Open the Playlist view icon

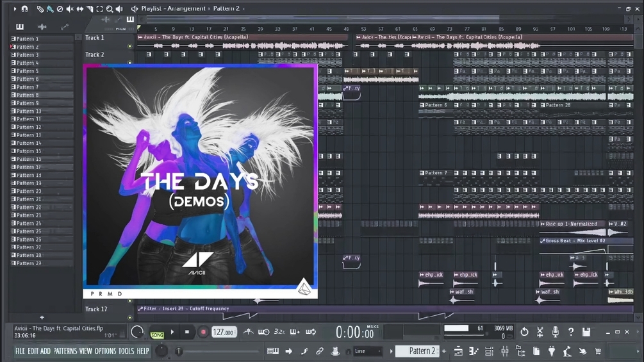458,351
